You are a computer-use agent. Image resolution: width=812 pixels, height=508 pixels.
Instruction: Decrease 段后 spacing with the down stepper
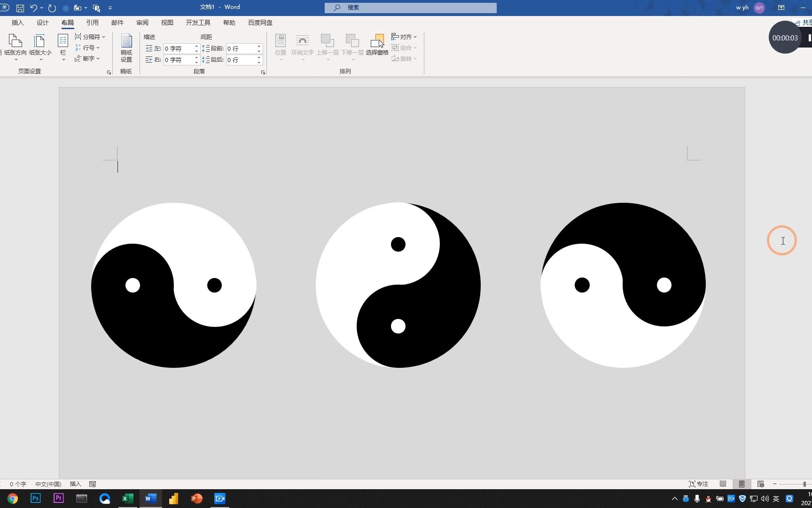tap(259, 62)
